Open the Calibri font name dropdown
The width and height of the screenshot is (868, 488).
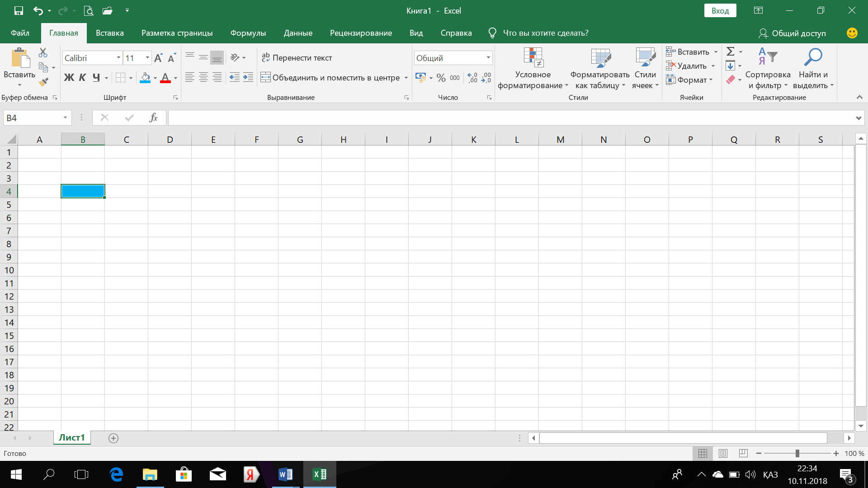[118, 58]
